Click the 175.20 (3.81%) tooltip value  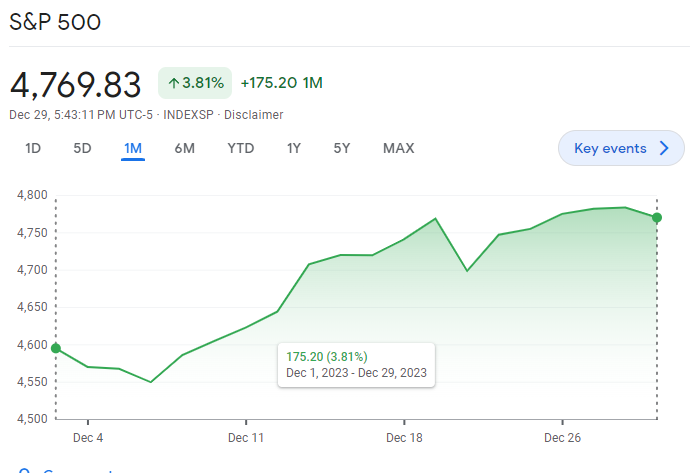(x=327, y=356)
